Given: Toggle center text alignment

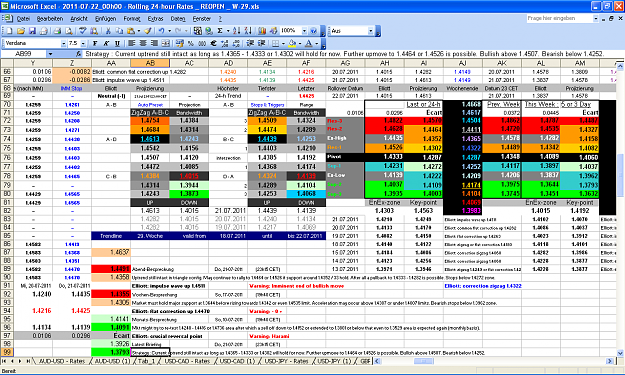Looking at the screenshot, I should pos(143,43).
